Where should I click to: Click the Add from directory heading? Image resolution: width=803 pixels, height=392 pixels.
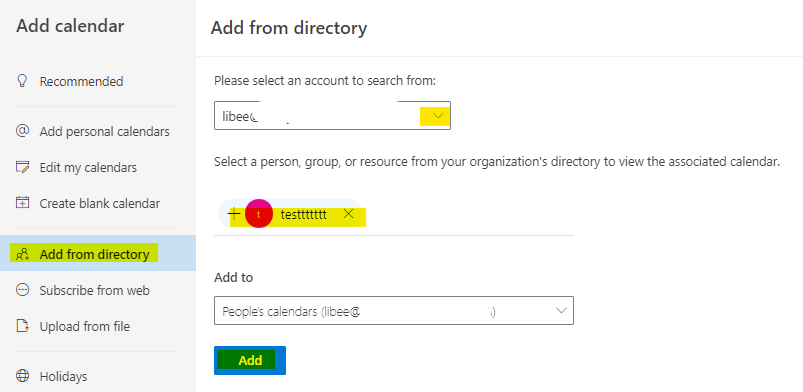pos(289,28)
